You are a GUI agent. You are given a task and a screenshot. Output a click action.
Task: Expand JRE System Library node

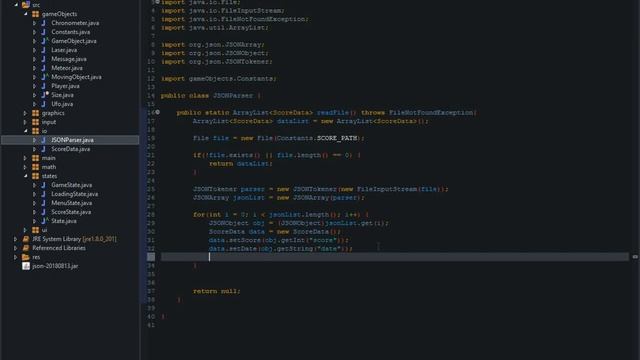point(16,239)
